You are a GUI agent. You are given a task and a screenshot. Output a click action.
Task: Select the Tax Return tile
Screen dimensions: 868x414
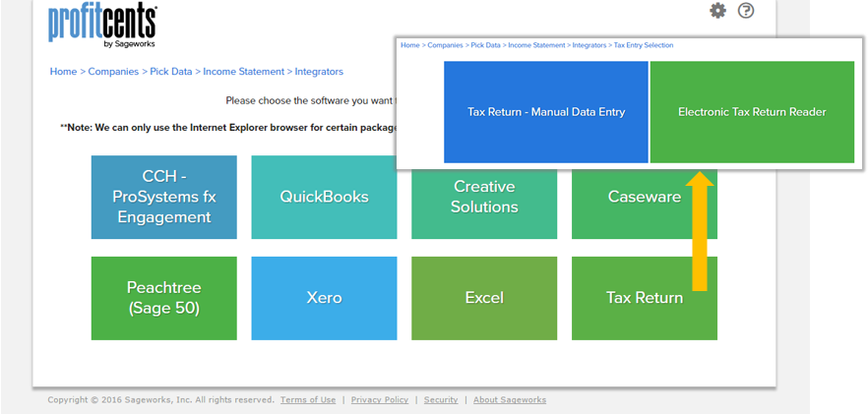point(645,298)
